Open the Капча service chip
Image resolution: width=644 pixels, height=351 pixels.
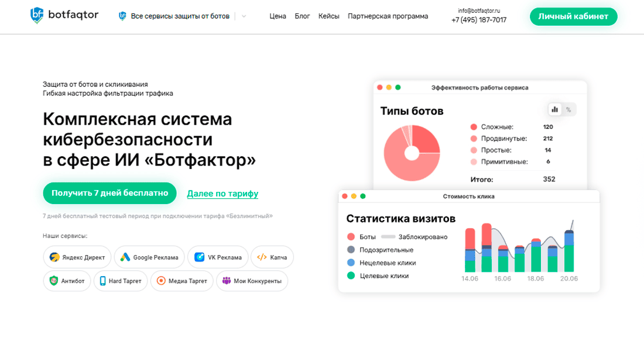(x=272, y=257)
